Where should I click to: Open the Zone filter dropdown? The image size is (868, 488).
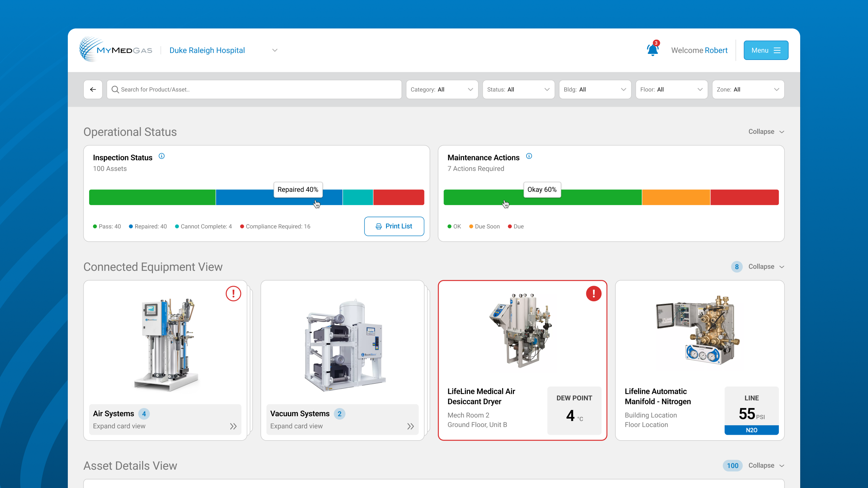(748, 89)
